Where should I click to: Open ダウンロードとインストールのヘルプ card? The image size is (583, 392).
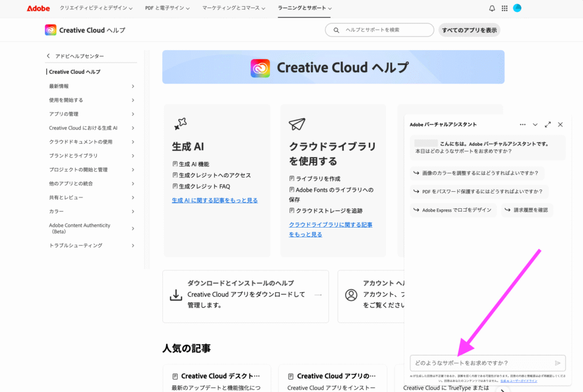[245, 296]
